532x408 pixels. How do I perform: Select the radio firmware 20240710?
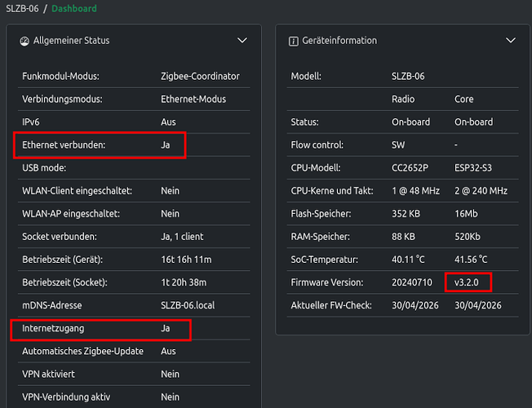tap(412, 282)
